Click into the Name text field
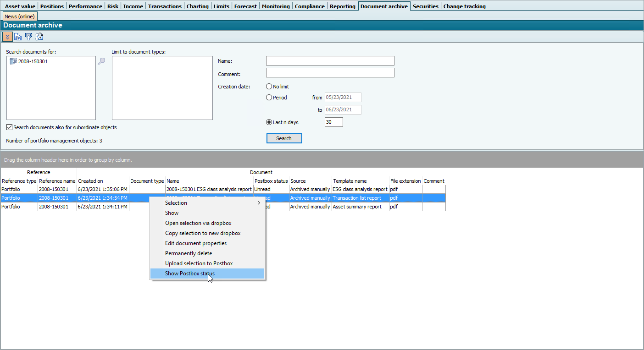Image resolution: width=644 pixels, height=350 pixels. click(x=330, y=61)
